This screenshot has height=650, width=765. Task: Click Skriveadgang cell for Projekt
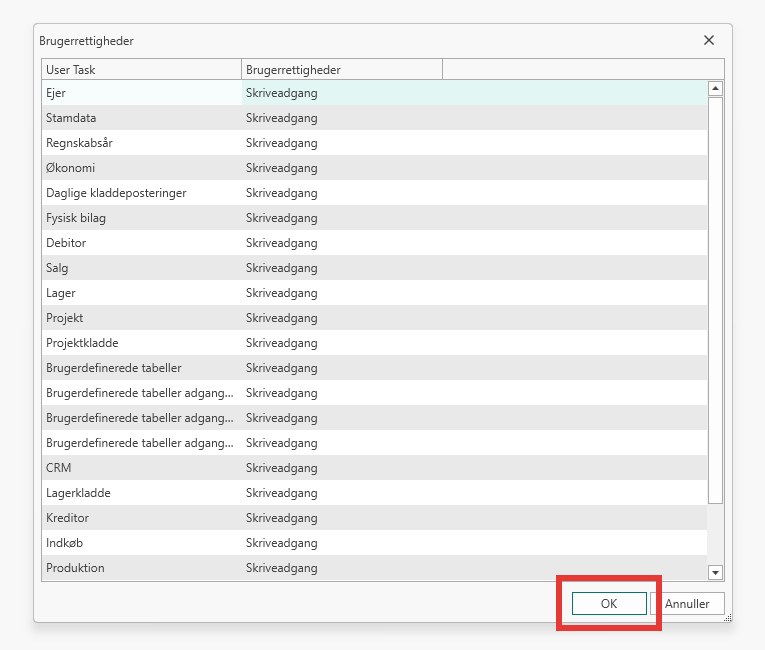(342, 318)
